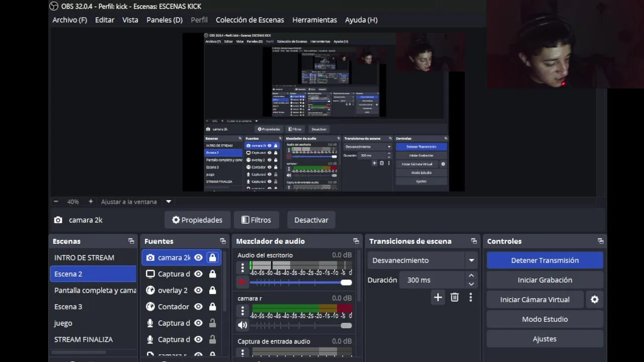Image resolution: width=644 pixels, height=362 pixels.
Task: Click the overlay 2 browser source icon
Action: click(150, 291)
